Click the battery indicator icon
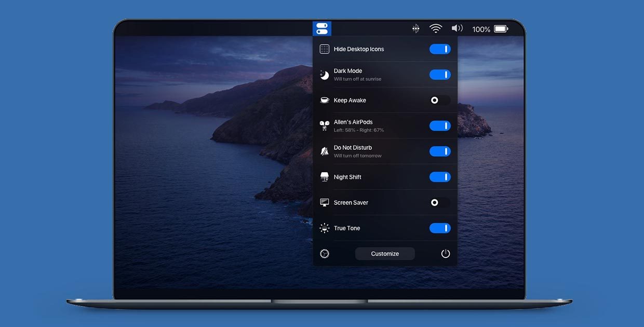Image resolution: width=644 pixels, height=327 pixels. [x=501, y=29]
